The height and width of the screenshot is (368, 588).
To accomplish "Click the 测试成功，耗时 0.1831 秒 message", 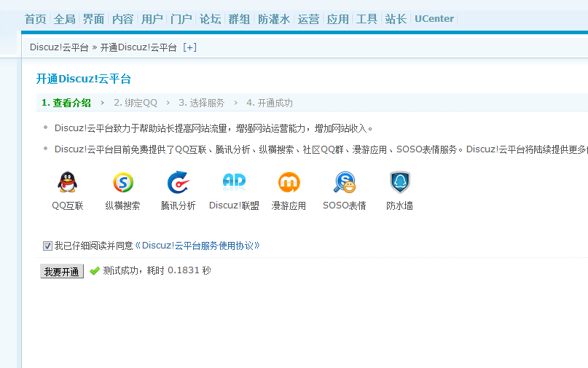I will click(x=157, y=270).
